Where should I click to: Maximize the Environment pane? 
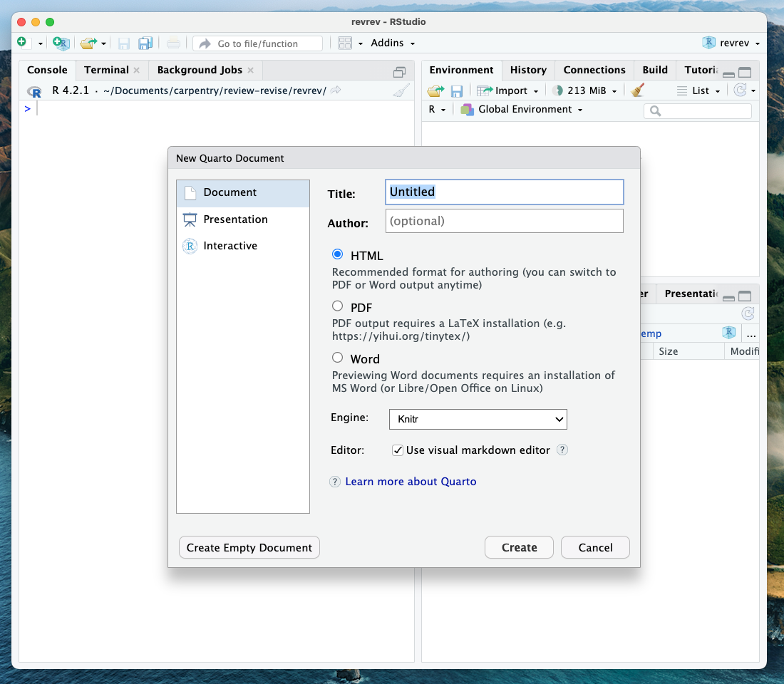tap(745, 73)
